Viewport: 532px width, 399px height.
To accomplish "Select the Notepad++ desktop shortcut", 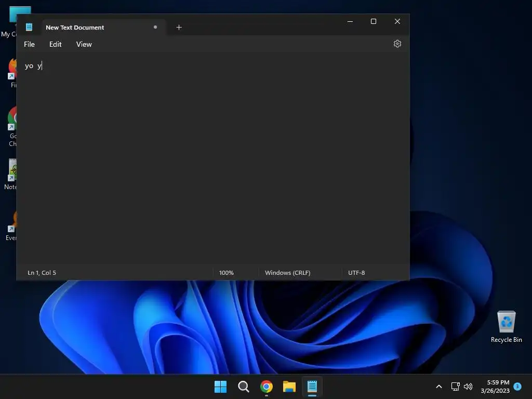I will click(x=11, y=175).
